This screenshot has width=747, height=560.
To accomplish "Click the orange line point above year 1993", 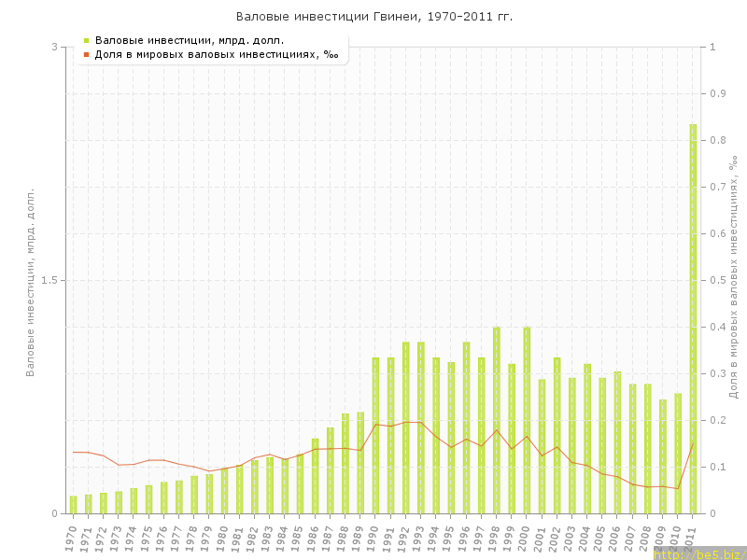I will point(421,422).
